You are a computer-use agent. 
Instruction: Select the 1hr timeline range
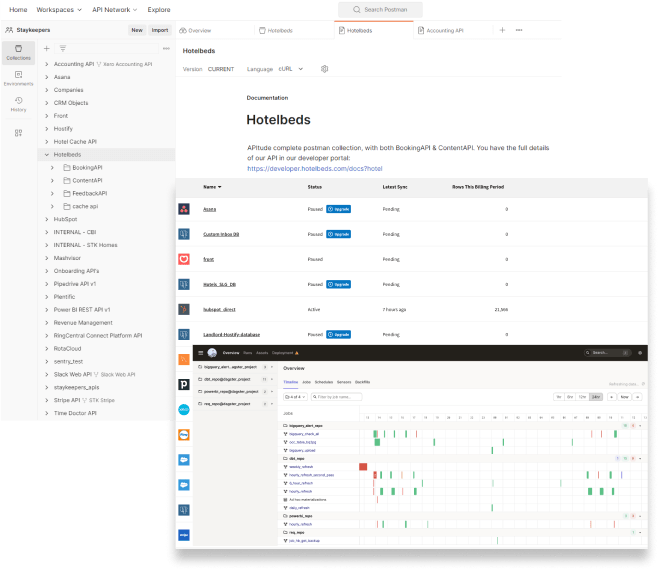(559, 397)
